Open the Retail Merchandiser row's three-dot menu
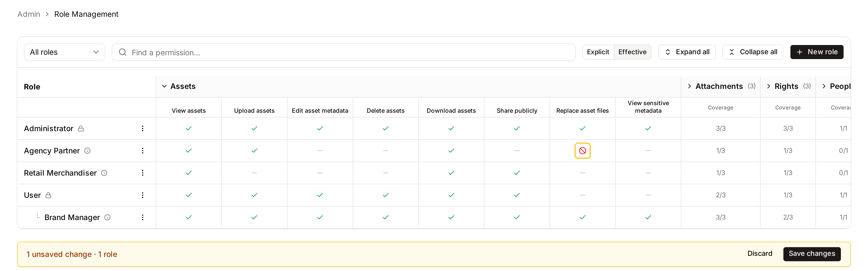The height and width of the screenshot is (271, 868). click(142, 173)
